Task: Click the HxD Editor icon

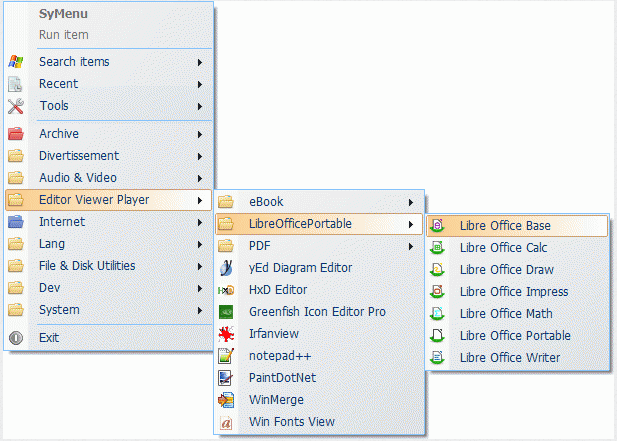Action: [x=226, y=290]
